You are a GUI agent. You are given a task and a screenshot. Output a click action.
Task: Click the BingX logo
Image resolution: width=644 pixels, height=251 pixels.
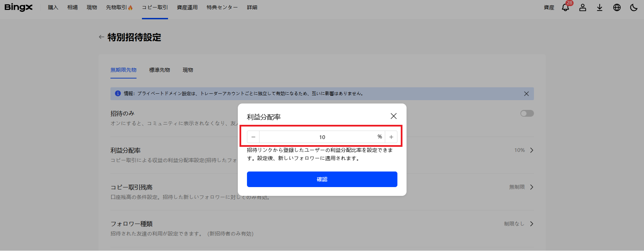coord(18,7)
